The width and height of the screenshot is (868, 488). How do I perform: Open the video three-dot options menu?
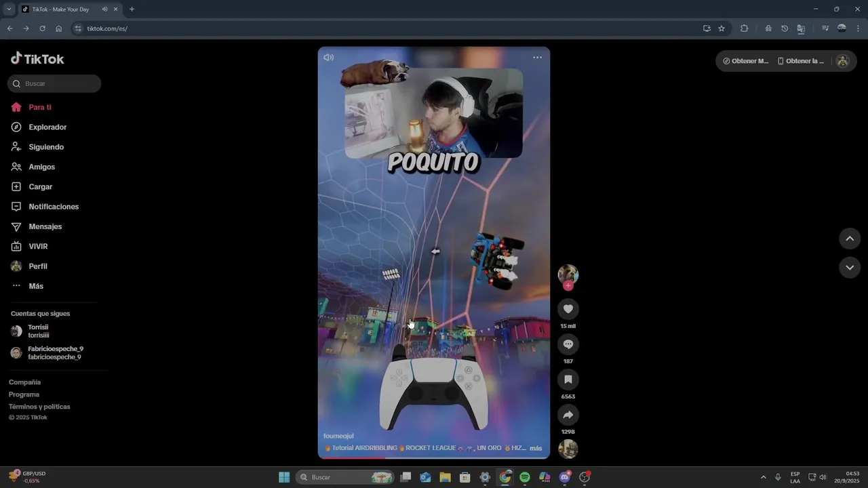click(x=537, y=58)
